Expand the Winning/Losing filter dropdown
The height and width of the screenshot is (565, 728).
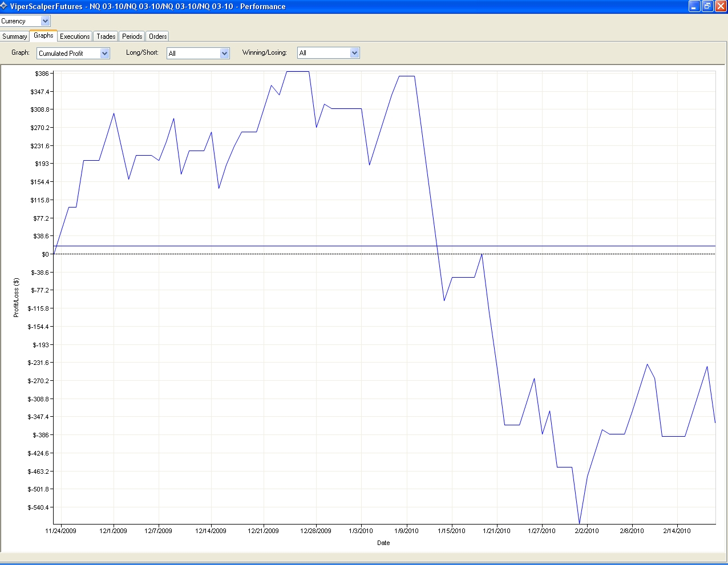pyautogui.click(x=329, y=53)
